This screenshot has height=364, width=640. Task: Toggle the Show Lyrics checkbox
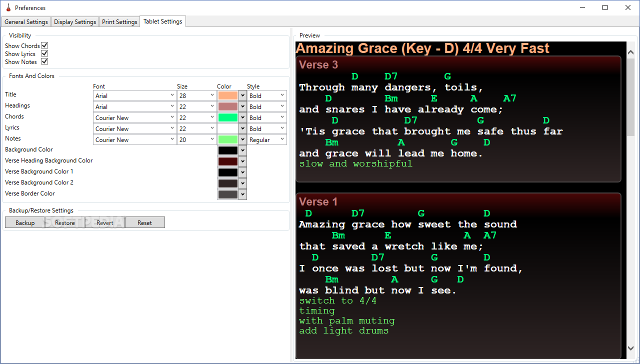[x=44, y=53]
